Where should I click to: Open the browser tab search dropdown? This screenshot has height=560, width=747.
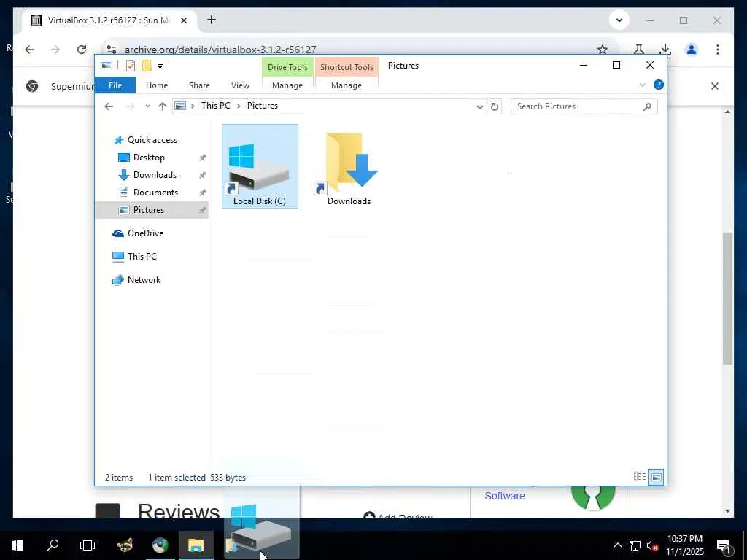(619, 20)
